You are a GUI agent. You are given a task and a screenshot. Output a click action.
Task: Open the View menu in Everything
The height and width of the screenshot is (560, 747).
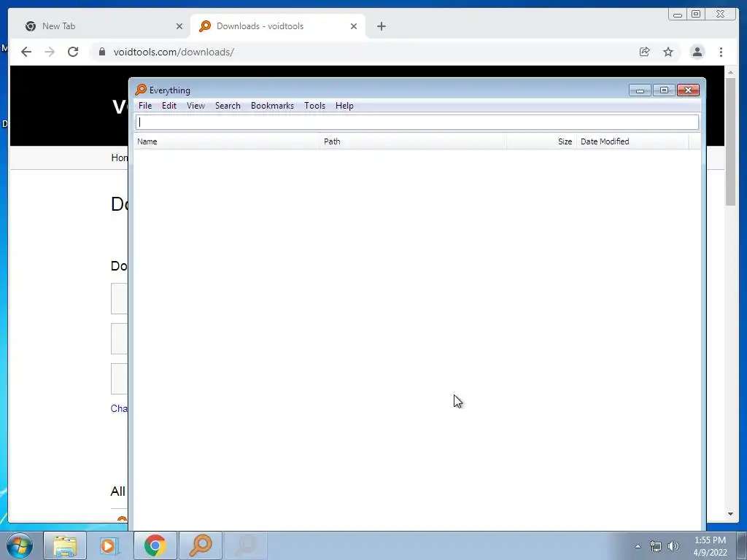196,106
